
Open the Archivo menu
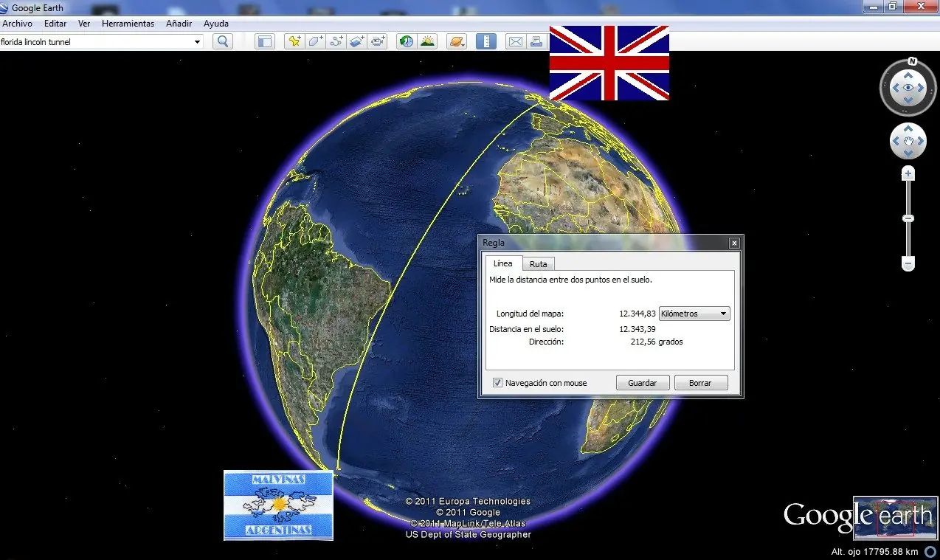(17, 24)
